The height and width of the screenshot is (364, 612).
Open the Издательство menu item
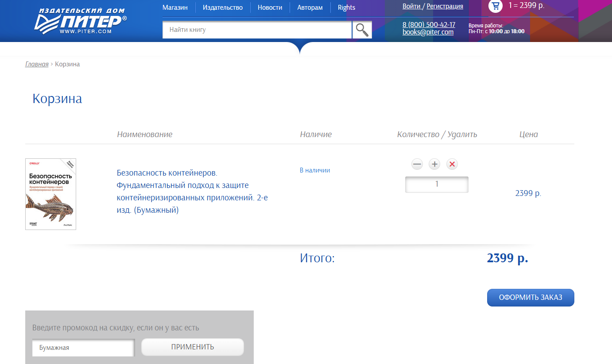223,8
